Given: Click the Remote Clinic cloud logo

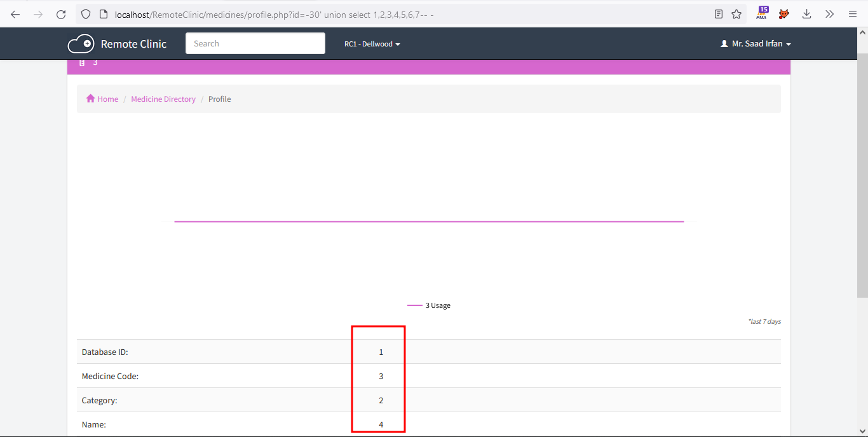Looking at the screenshot, I should (81, 43).
